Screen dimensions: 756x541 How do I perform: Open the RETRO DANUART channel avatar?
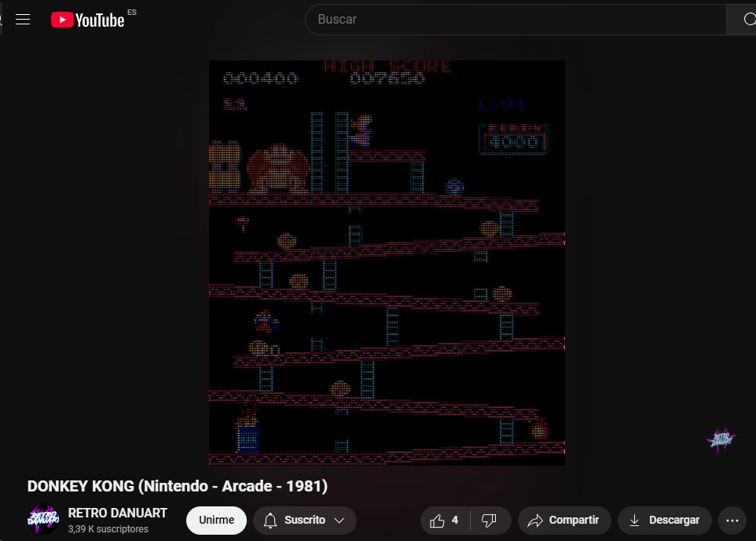click(x=43, y=519)
